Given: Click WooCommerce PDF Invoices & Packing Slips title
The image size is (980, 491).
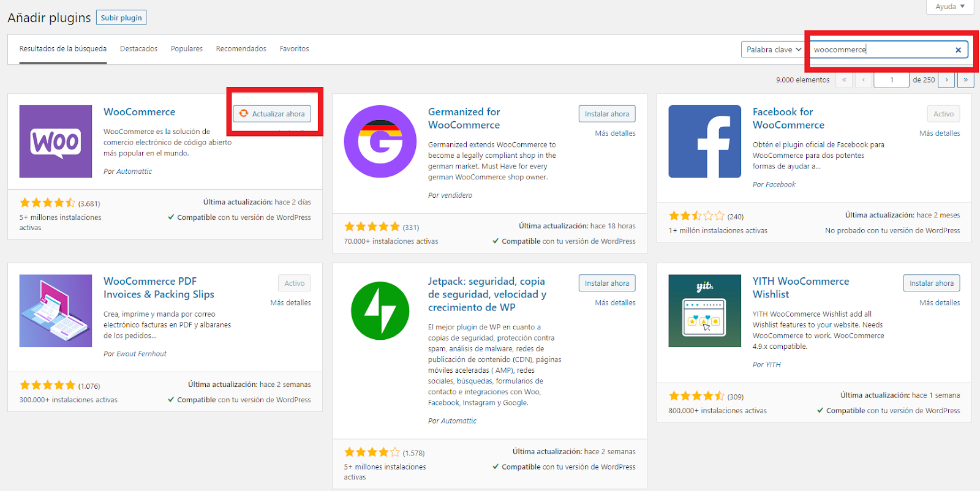Looking at the screenshot, I should coord(159,288).
